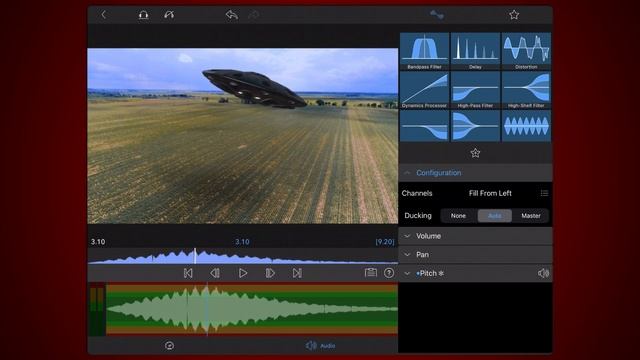The image size is (640, 360).
Task: Click the green audio waveform editor
Action: [x=252, y=309]
